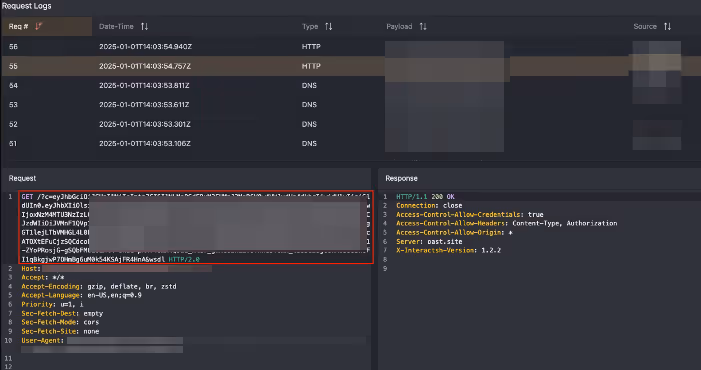Click the Req # column header

(x=46, y=26)
